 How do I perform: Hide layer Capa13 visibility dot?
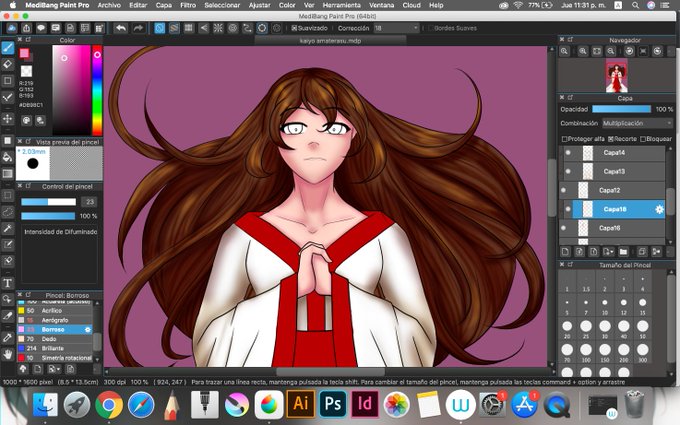point(568,171)
